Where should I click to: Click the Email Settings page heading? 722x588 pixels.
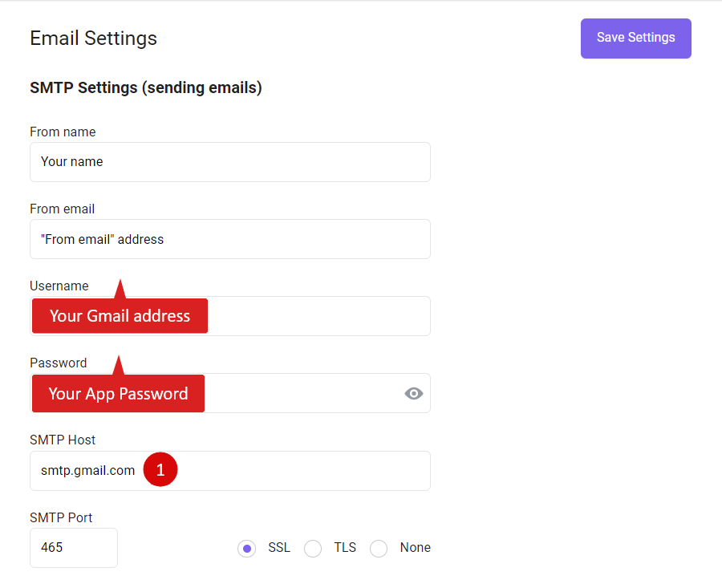pyautogui.click(x=94, y=39)
